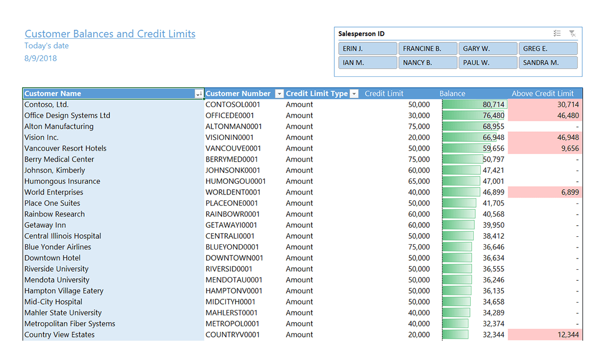Viewport: 604px width, 364px height.
Task: Select Humongous Insurance cell
Action: tap(113, 181)
